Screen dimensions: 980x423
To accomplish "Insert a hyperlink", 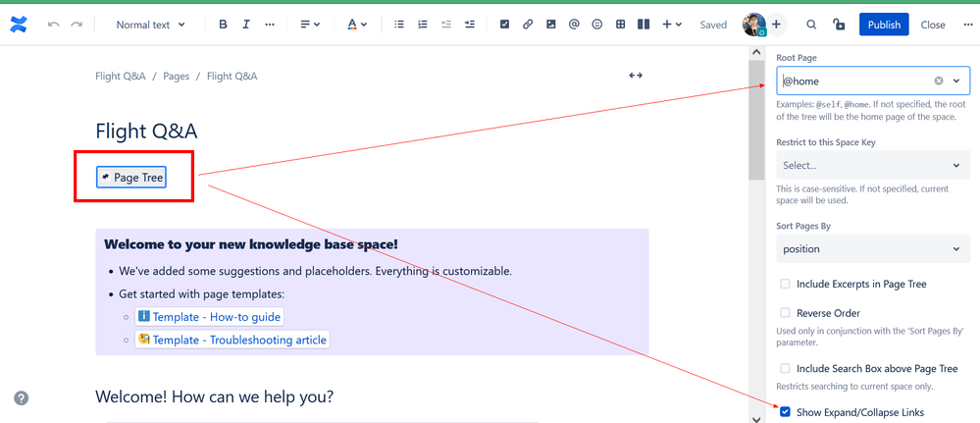I will tap(528, 25).
